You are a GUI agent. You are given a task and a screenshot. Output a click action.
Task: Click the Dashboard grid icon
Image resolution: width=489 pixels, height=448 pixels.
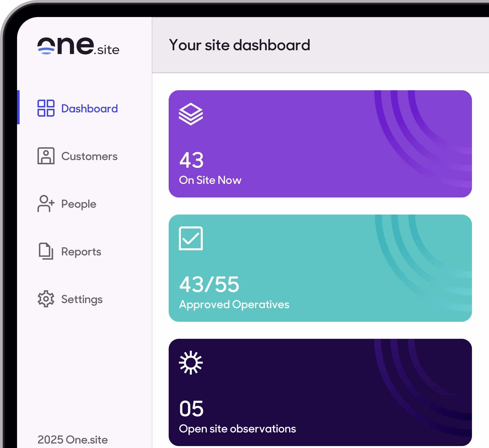[46, 108]
